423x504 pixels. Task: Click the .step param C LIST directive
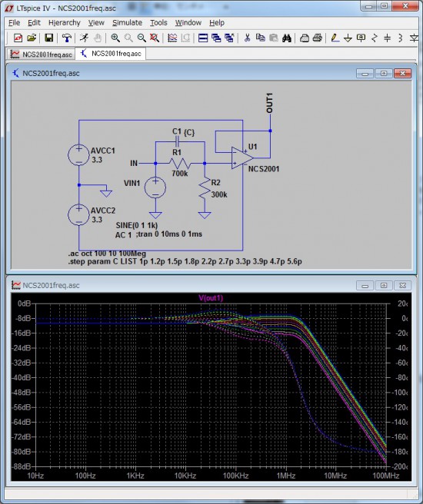tap(185, 261)
